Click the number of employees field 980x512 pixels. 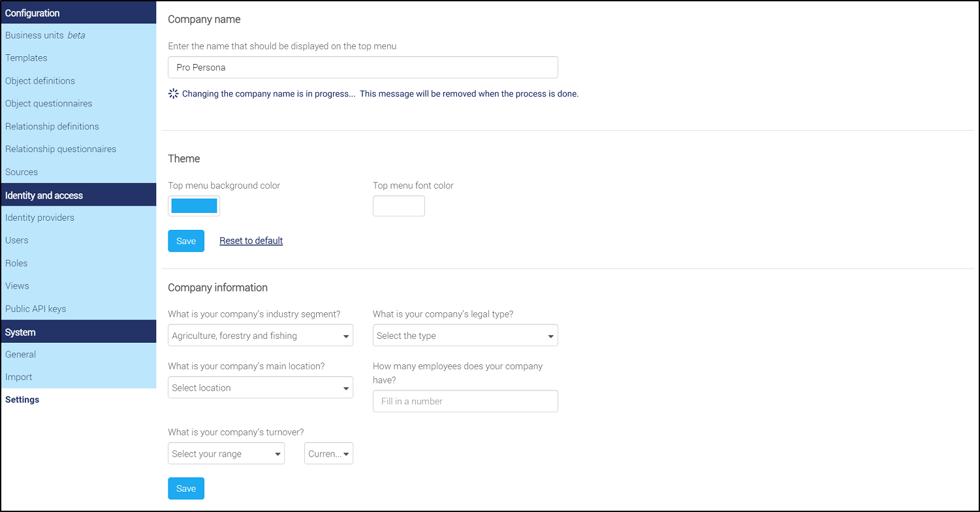[x=466, y=401]
